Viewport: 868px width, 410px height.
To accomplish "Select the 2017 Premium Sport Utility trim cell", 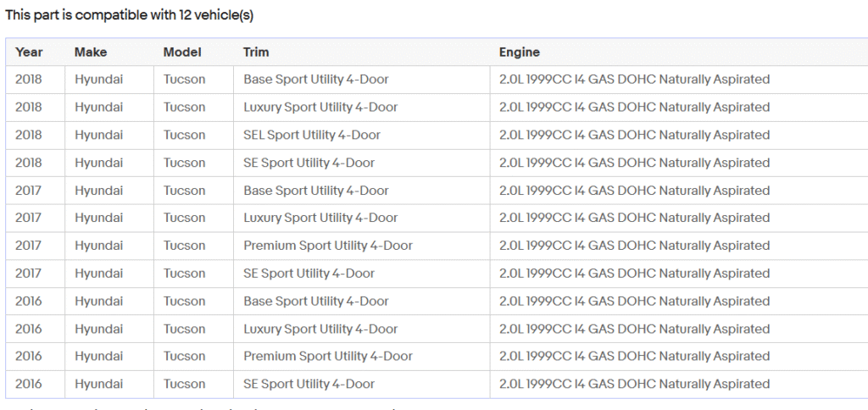I will pyautogui.click(x=328, y=246).
